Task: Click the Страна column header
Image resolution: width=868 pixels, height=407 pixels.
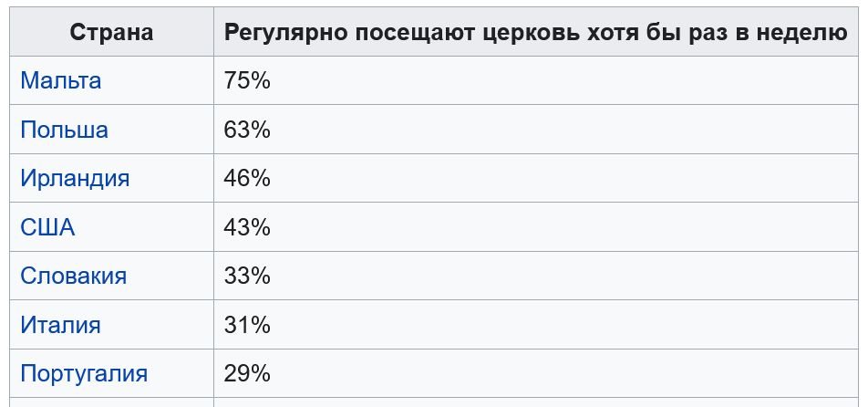Action: (111, 33)
